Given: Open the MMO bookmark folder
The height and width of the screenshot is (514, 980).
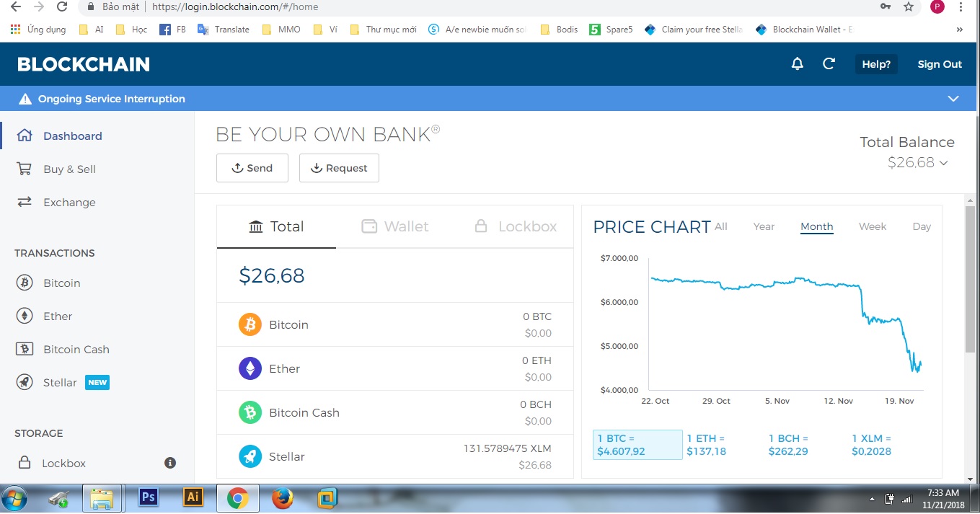Looking at the screenshot, I should coord(281,30).
